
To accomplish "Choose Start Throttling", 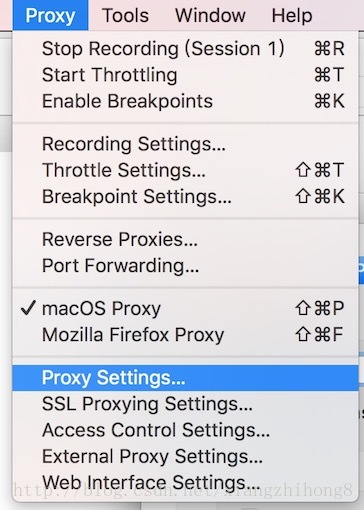I will click(185, 75).
